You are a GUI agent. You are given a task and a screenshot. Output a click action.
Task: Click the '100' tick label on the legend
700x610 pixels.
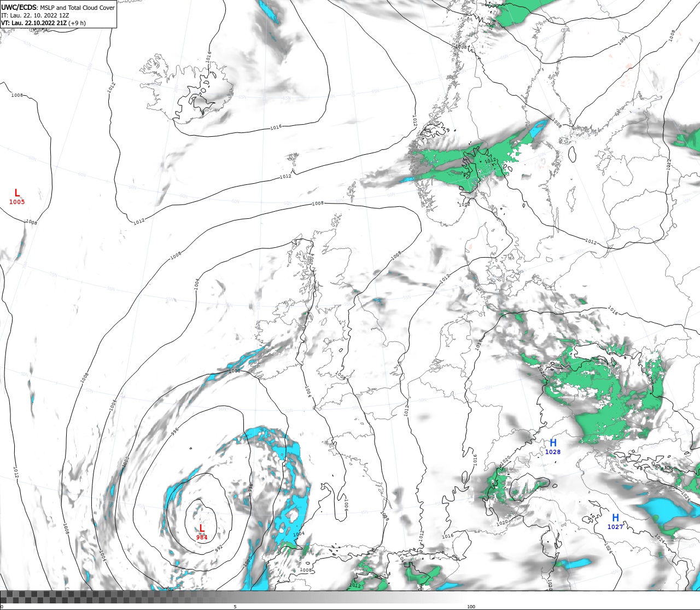click(x=471, y=607)
